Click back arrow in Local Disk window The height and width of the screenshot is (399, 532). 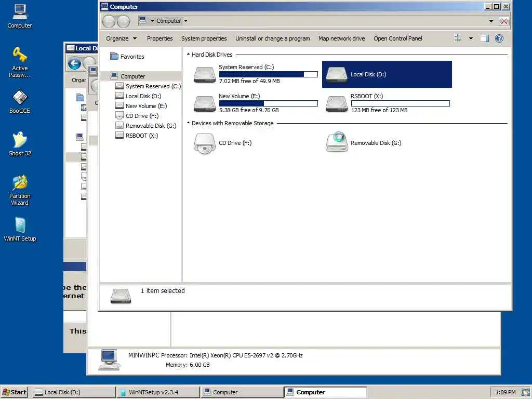point(74,63)
